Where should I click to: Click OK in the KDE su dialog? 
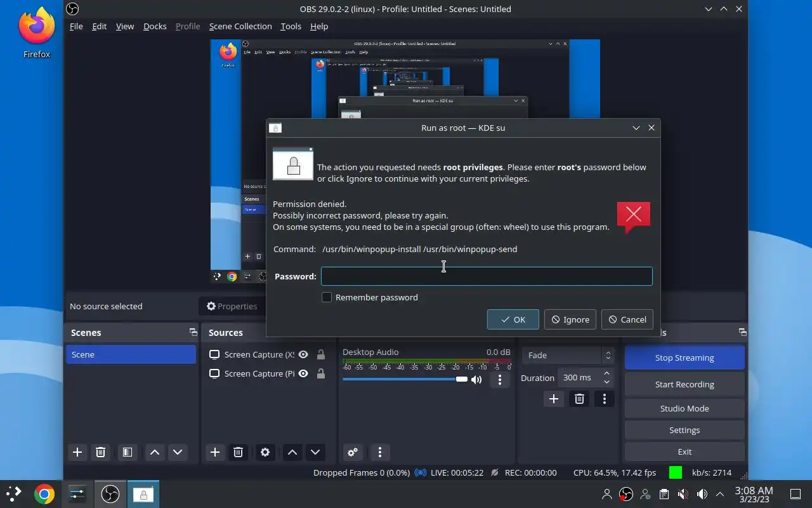point(513,319)
